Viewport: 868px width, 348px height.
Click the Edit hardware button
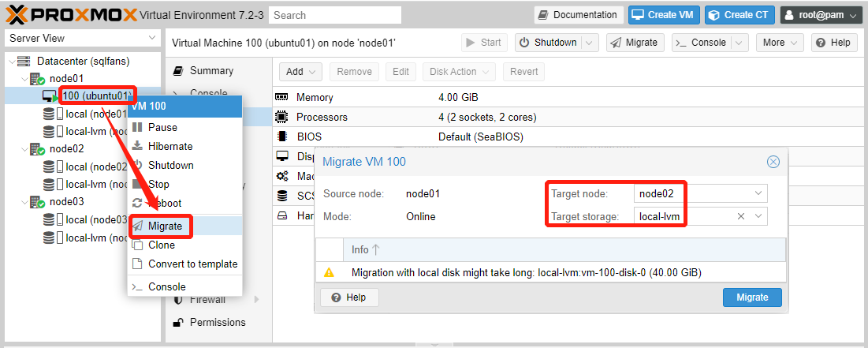click(400, 72)
